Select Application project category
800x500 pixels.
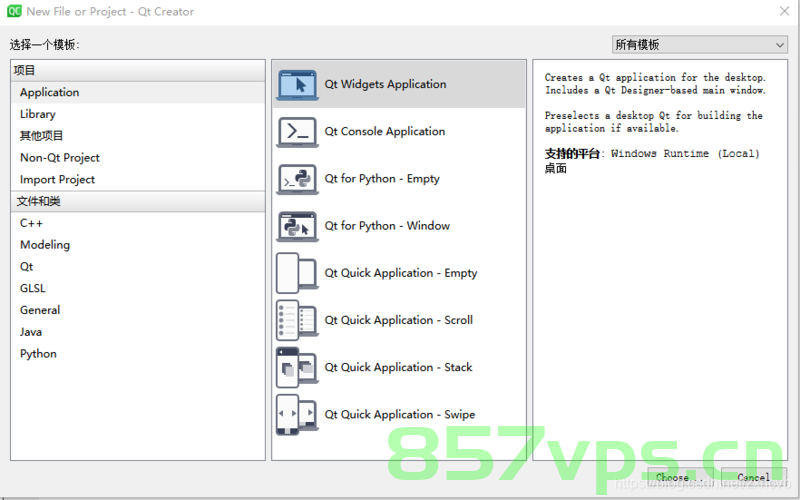click(138, 92)
